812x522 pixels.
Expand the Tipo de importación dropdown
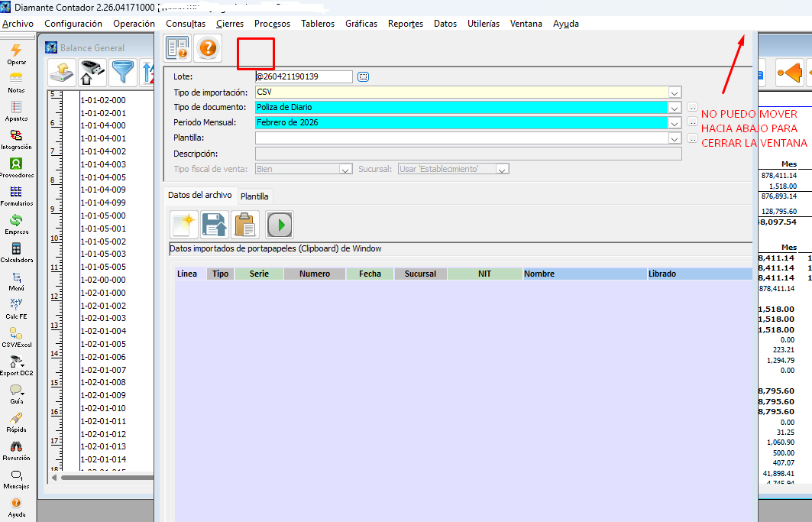tap(675, 92)
